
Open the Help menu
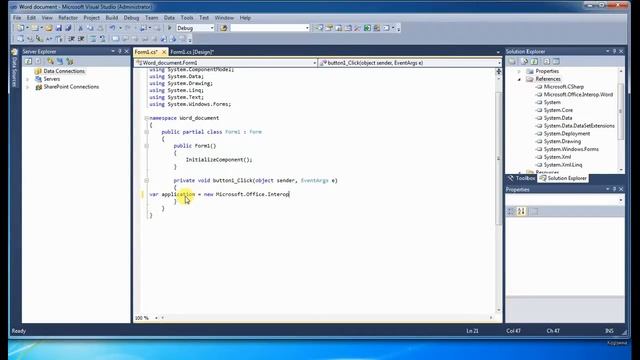coord(245,18)
